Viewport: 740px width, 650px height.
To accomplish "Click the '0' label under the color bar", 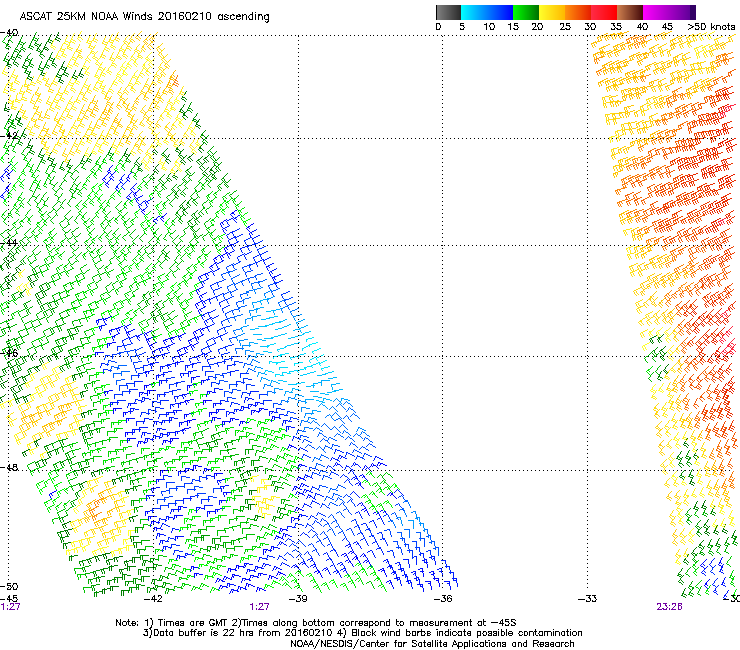I will (438, 27).
